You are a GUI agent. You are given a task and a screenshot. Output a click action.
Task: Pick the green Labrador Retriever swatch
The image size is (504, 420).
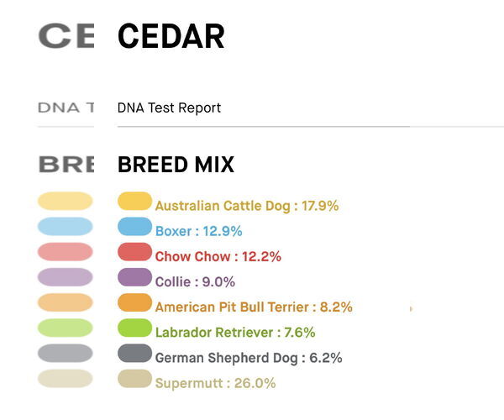pyautogui.click(x=134, y=328)
